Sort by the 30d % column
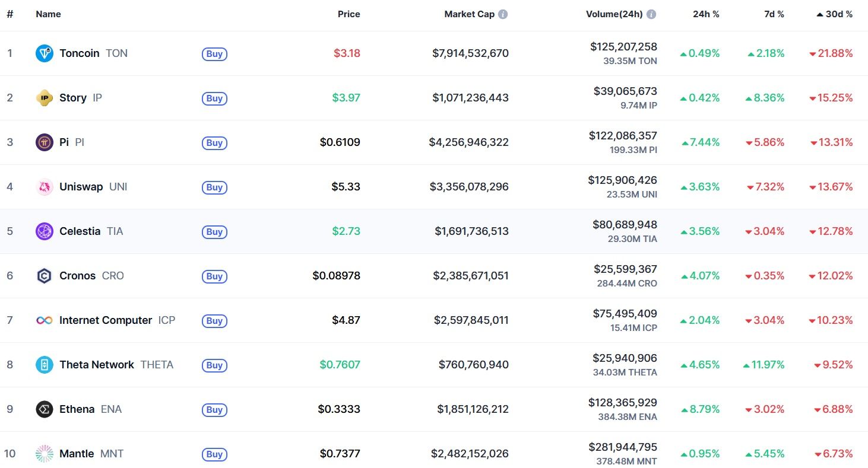868x468 pixels. [838, 14]
